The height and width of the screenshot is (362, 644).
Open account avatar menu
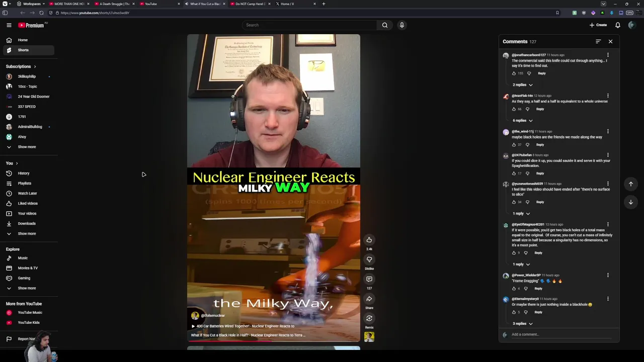pyautogui.click(x=631, y=25)
